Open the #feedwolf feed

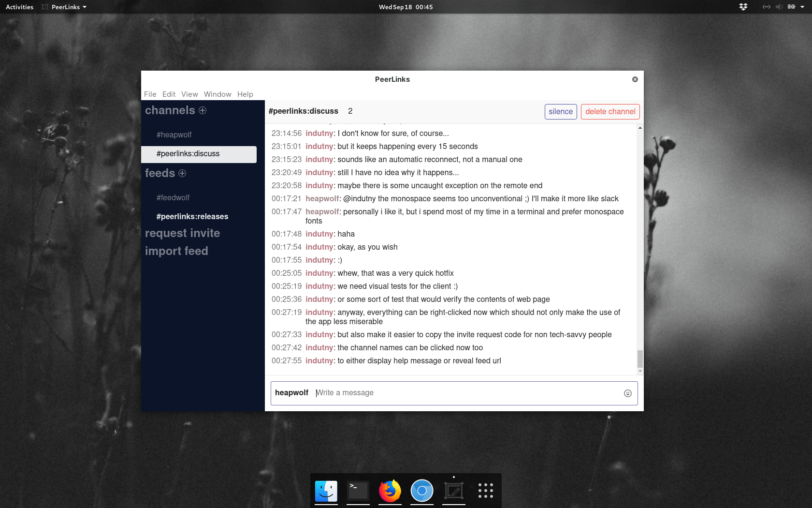click(x=173, y=198)
